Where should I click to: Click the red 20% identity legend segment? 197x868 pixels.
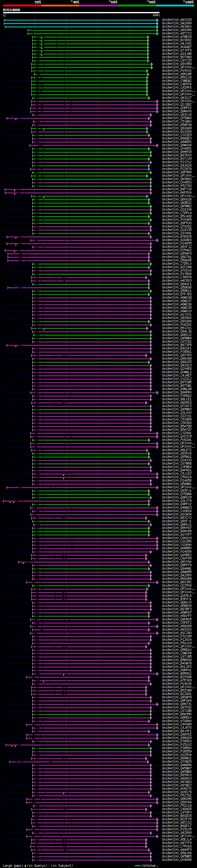(x=22, y=6)
